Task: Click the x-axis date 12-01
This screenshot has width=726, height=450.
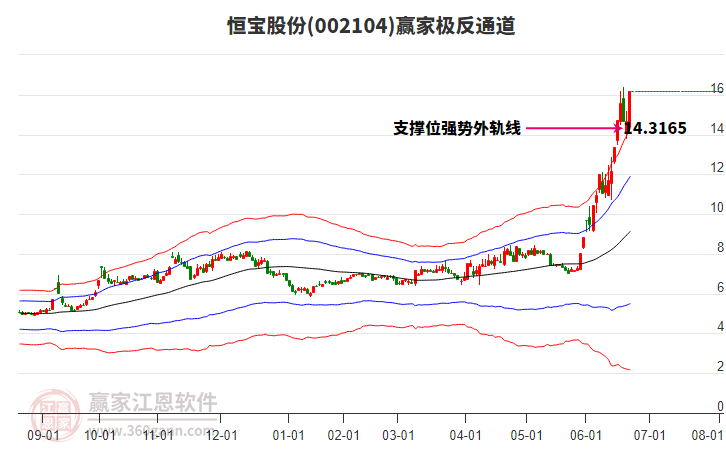Action: point(221,435)
